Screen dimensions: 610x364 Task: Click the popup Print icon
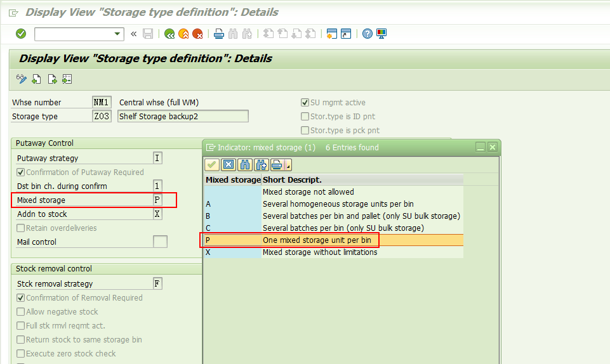[277, 165]
